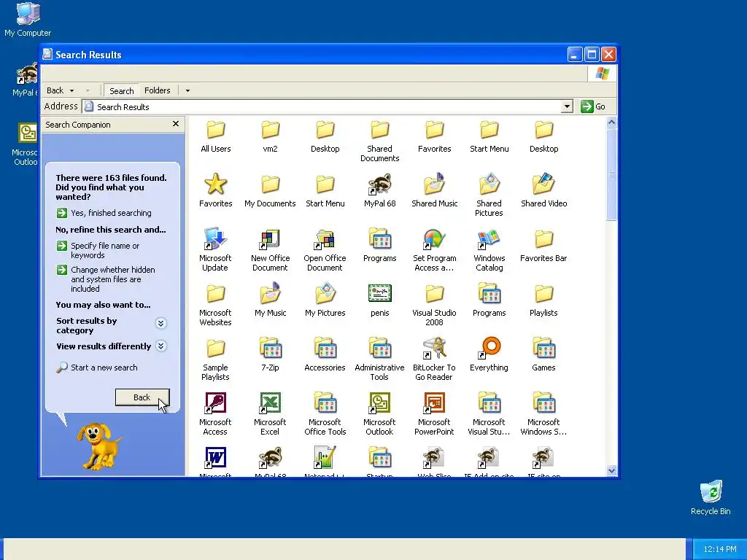Click the vertical scrollbar thumb
Screen dimensions: 747x560
pyautogui.click(x=612, y=174)
